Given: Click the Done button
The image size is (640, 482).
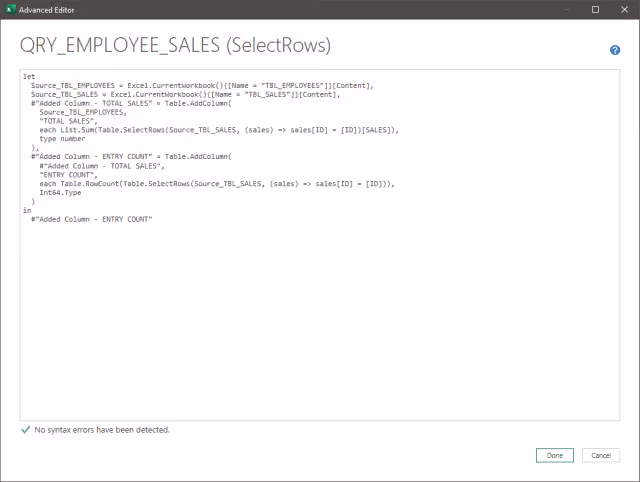Looking at the screenshot, I should pos(555,455).
